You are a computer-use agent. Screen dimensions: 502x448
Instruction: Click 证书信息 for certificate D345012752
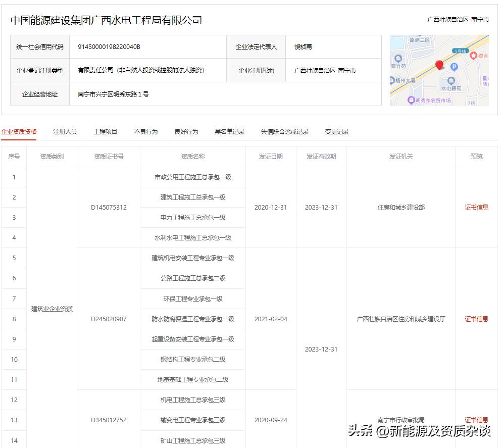[x=475, y=419]
